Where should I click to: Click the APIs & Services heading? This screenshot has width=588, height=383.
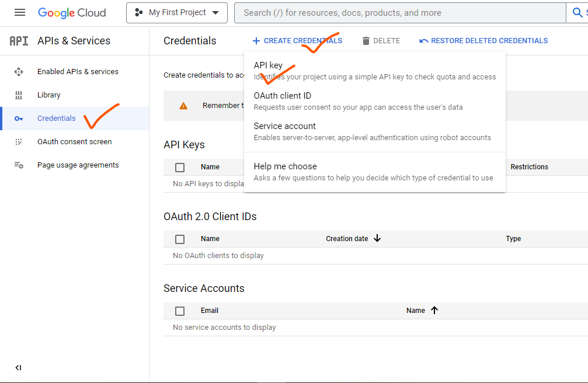tap(74, 41)
